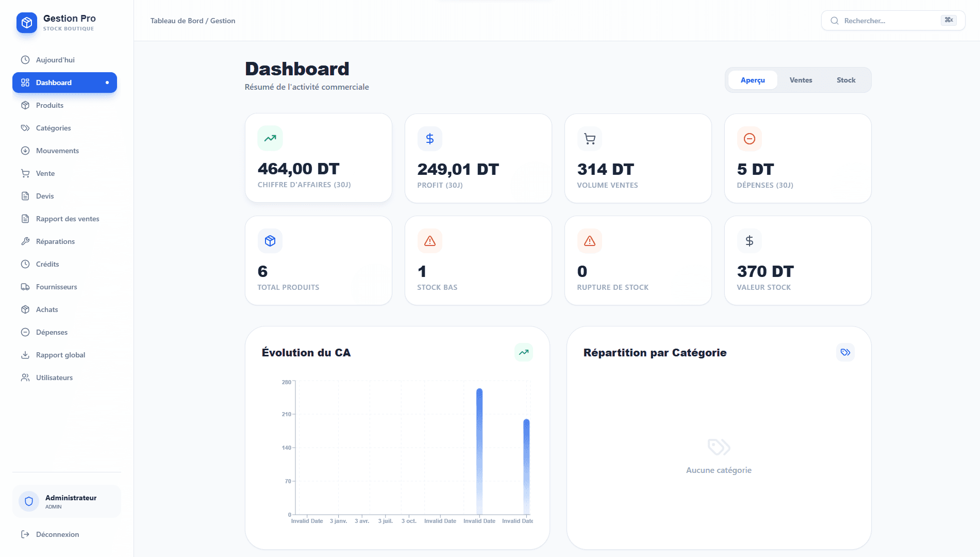The width and height of the screenshot is (980, 557).
Task: Click the 464,00 DT revenue value
Action: pyautogui.click(x=298, y=169)
